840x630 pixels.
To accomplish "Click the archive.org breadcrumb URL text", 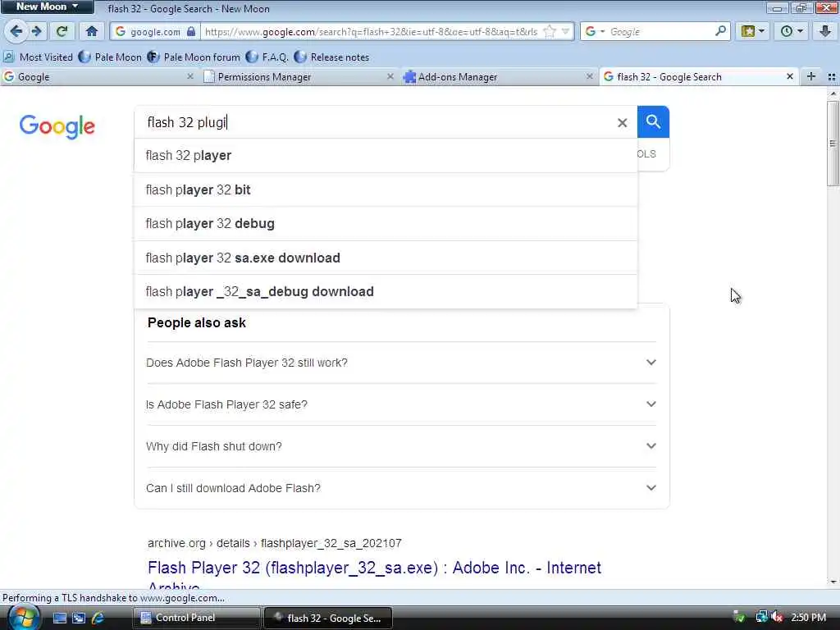I will coord(274,543).
